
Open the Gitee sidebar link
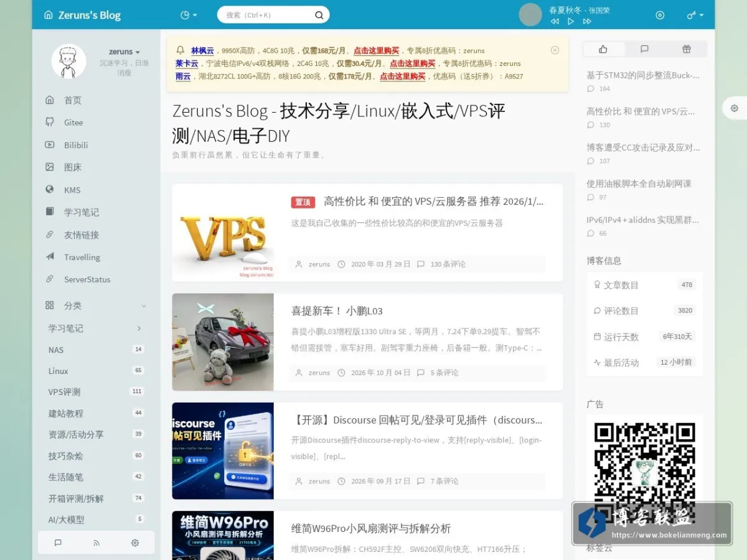(x=72, y=123)
